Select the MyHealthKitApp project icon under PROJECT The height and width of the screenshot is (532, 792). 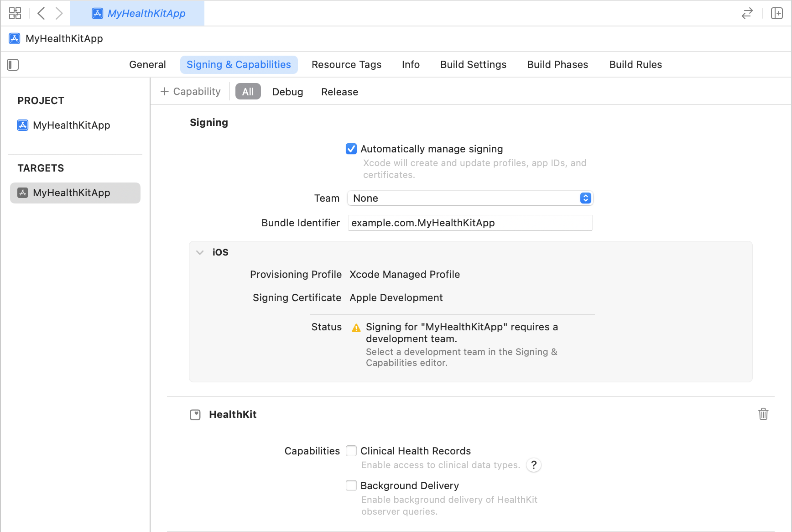click(x=23, y=125)
